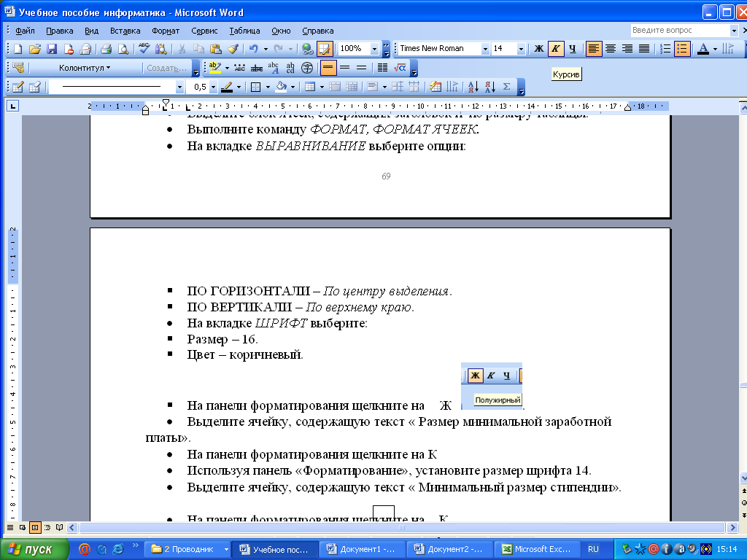The height and width of the screenshot is (560, 747).
Task: Switch to Microsoft Excel taskbar button
Action: pos(537,549)
